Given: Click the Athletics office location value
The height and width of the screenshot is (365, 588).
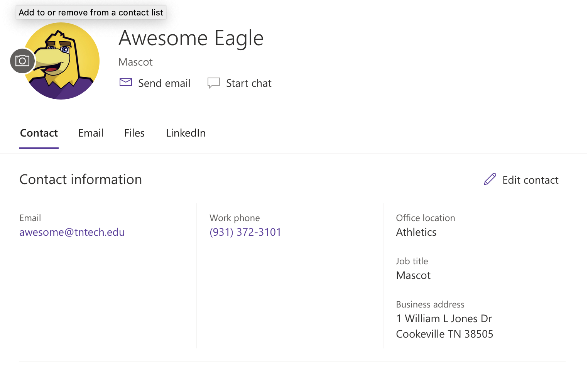Looking at the screenshot, I should pyautogui.click(x=416, y=232).
